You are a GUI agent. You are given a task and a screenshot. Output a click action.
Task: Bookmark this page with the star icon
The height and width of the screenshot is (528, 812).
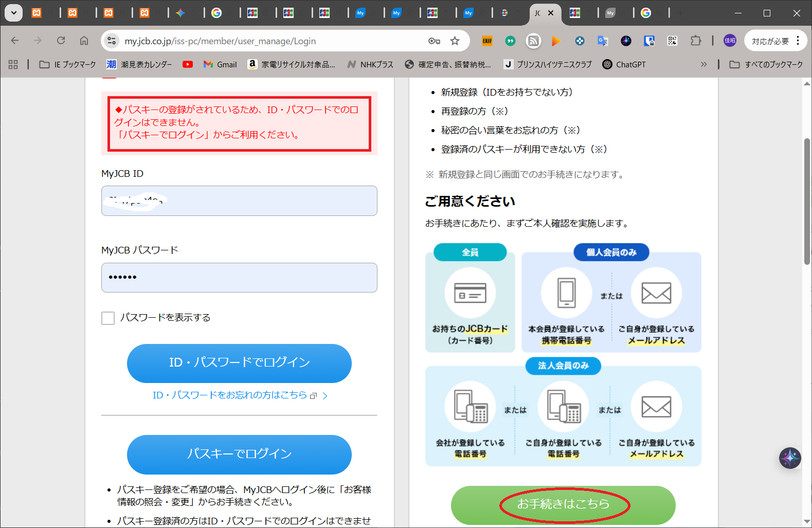point(455,41)
